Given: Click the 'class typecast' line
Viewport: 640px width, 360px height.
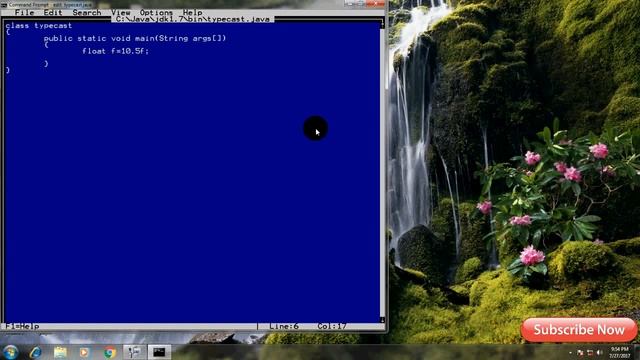Looking at the screenshot, I should pos(39,25).
